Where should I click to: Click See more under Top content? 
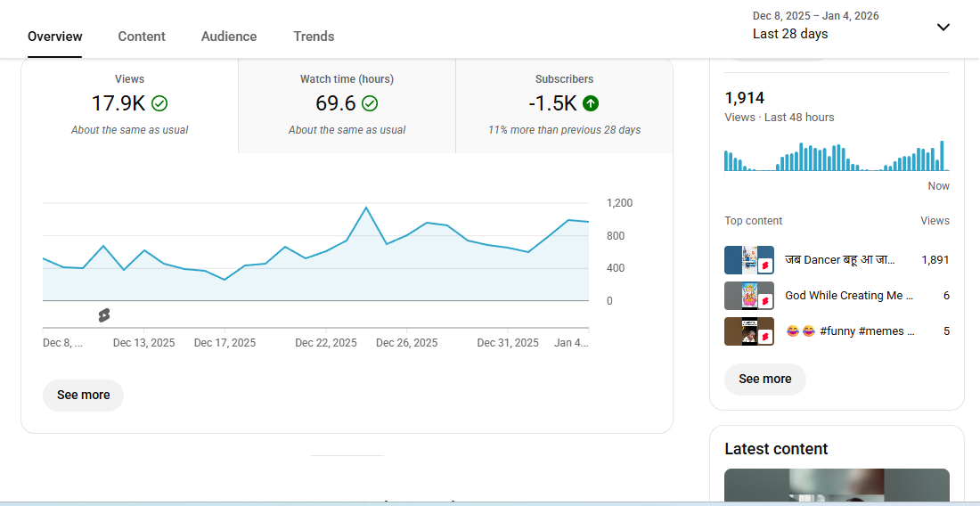click(x=765, y=379)
